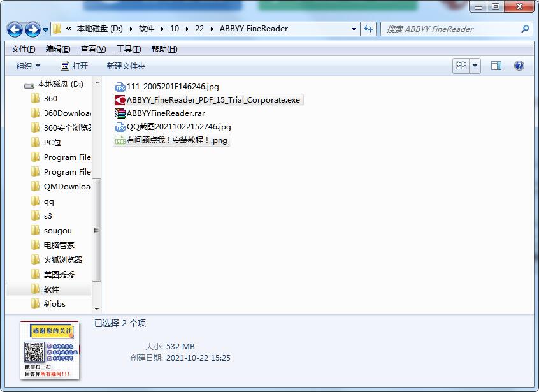Click the navigation pane scroll down arrow

tap(97, 309)
